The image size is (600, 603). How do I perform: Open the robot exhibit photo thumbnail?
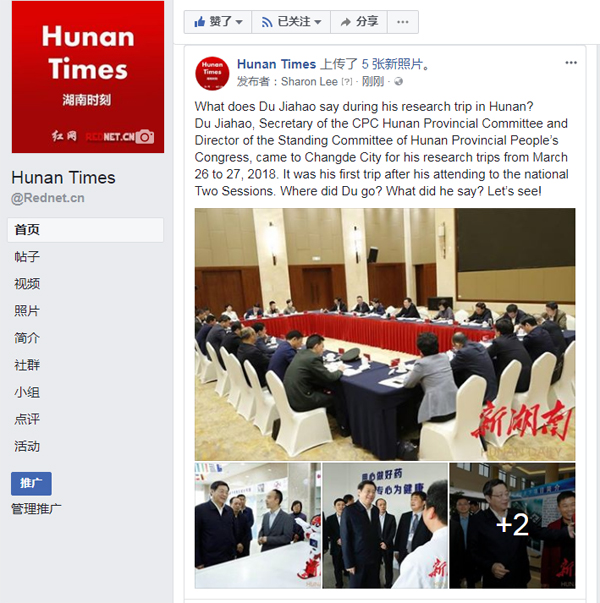[x=258, y=525]
